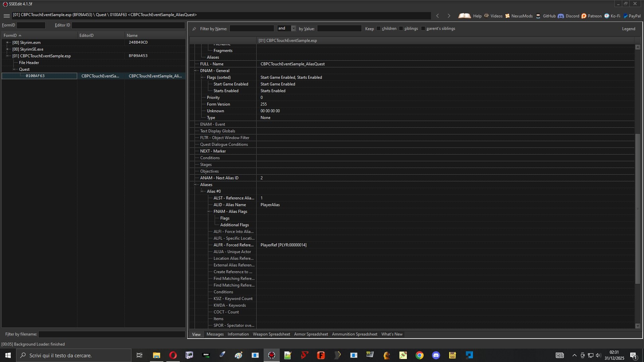The height and width of the screenshot is (362, 644).
Task: Expand the [00] SkyrimSE.exe tree node
Action: coord(7,49)
